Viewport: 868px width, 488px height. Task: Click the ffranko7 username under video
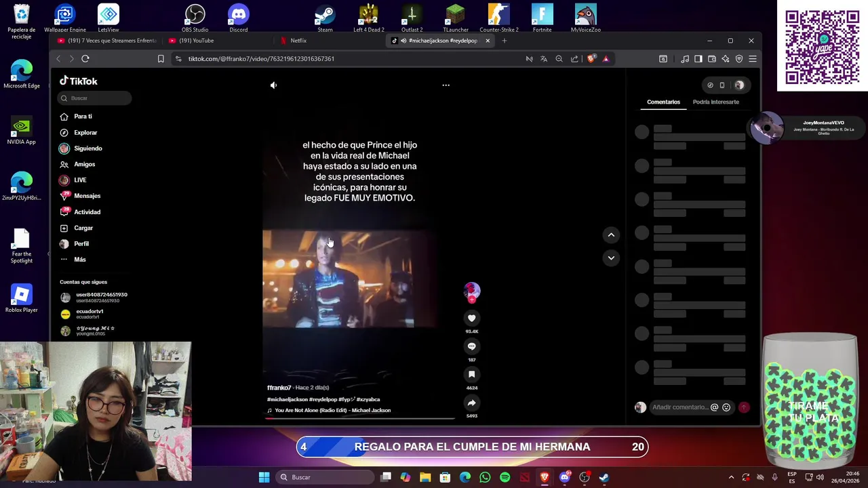tap(279, 388)
